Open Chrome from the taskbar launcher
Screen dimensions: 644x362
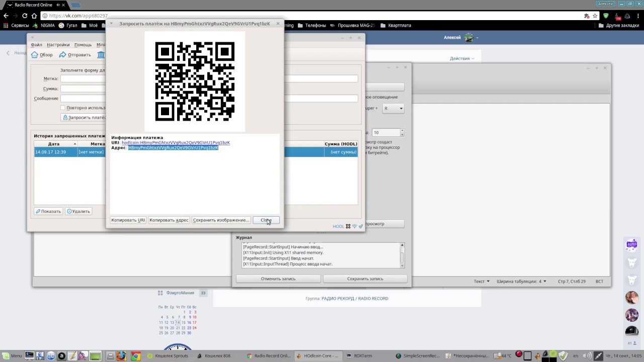[136, 356]
